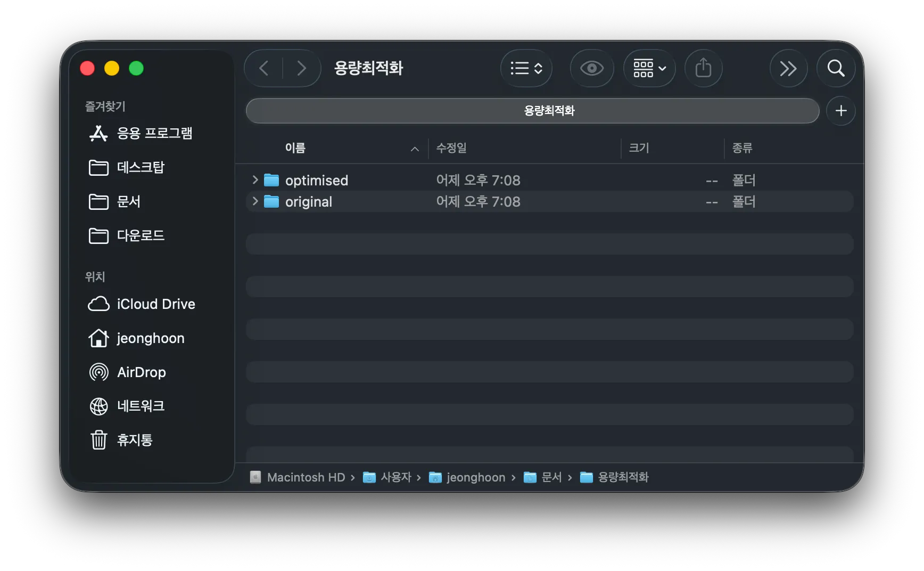Click the AirDrop radar icon
This screenshot has width=924, height=571.
(98, 372)
